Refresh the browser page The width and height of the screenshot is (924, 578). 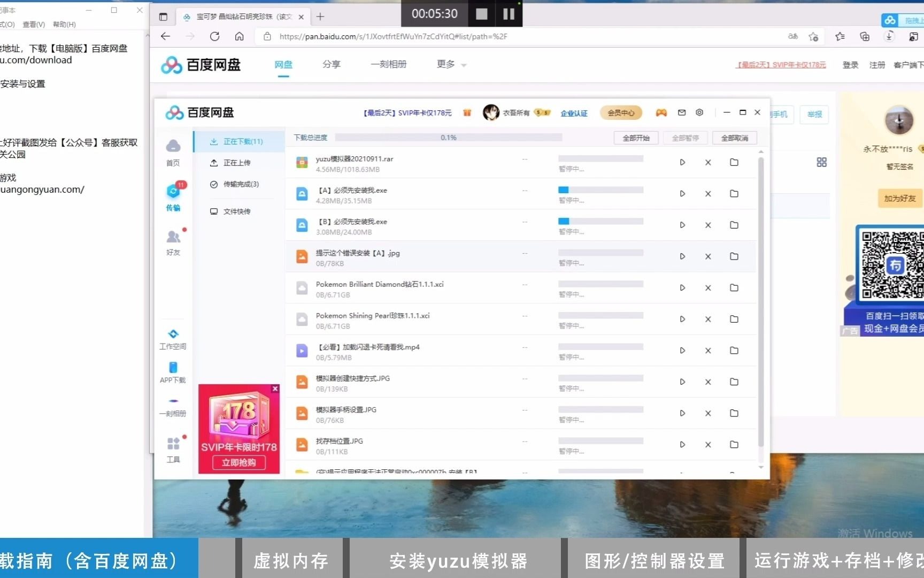point(215,36)
